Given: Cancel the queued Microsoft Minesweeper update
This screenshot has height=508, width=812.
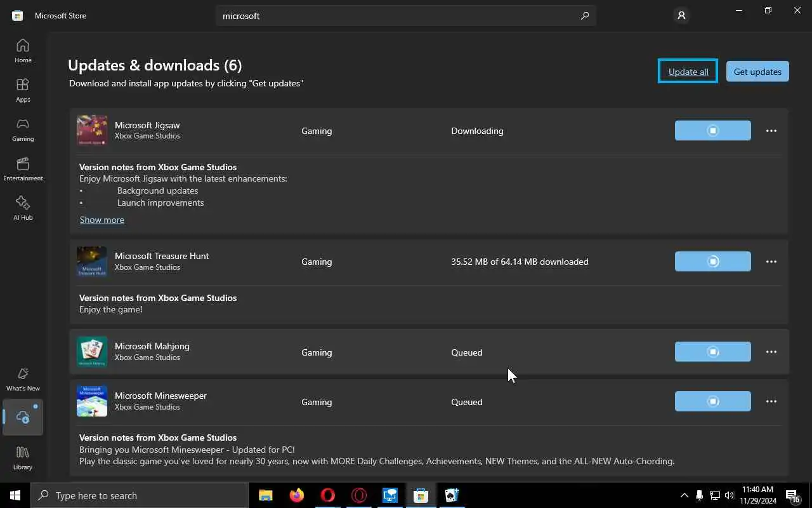Looking at the screenshot, I should pos(713,401).
